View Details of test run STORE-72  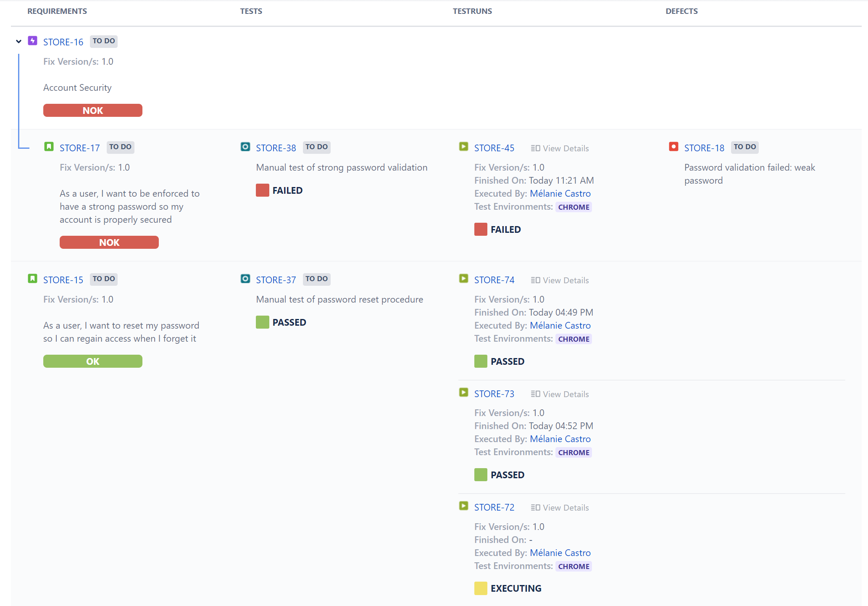coord(560,508)
